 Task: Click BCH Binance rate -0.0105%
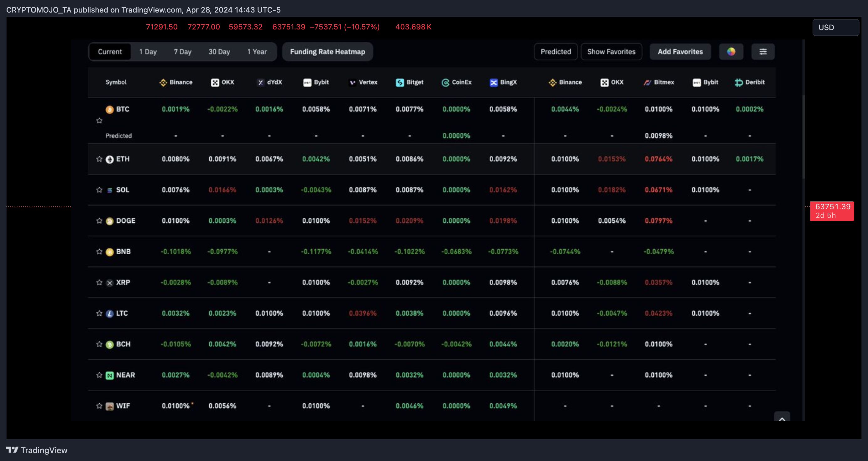175,344
